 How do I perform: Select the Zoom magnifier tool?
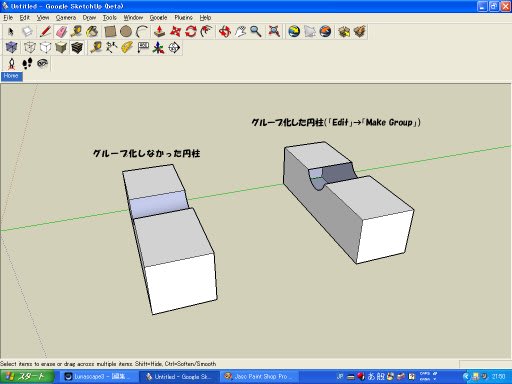tap(256, 32)
